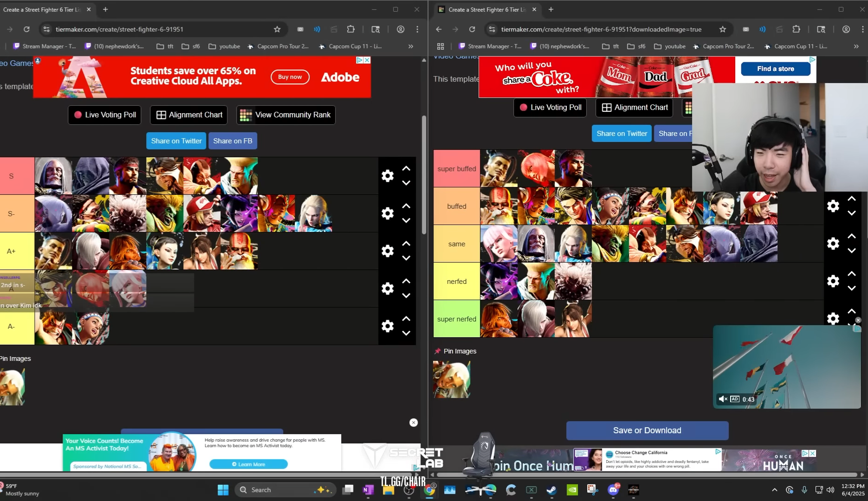Show more bookmarks in left window
The image size is (868, 501).
click(411, 46)
